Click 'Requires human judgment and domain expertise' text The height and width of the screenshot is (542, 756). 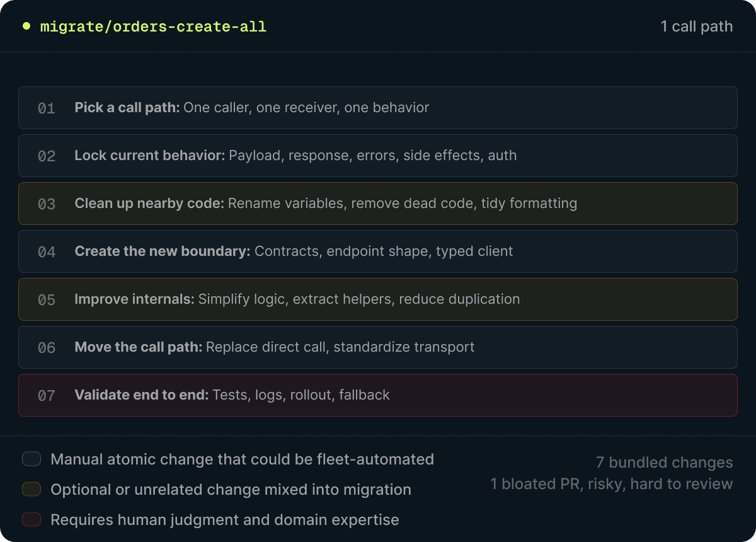tap(225, 520)
